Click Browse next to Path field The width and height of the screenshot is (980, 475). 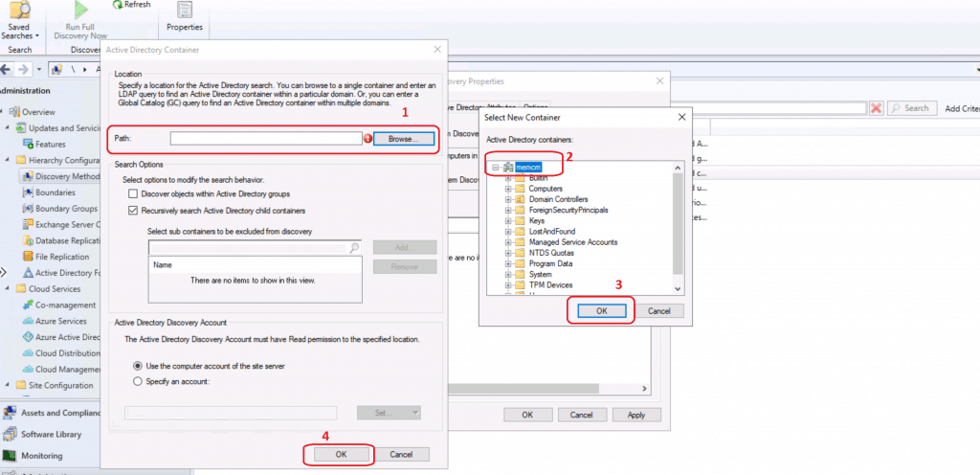tap(404, 139)
